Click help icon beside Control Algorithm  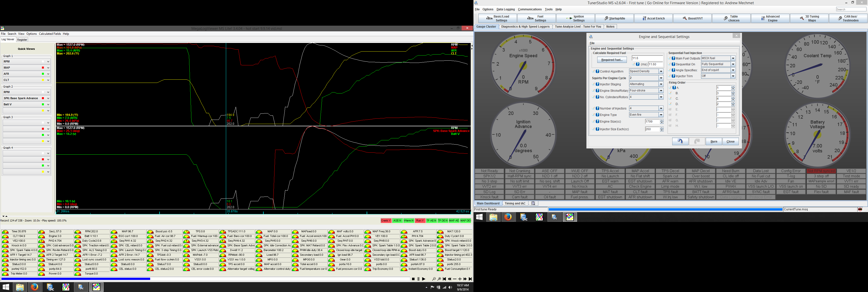point(597,72)
